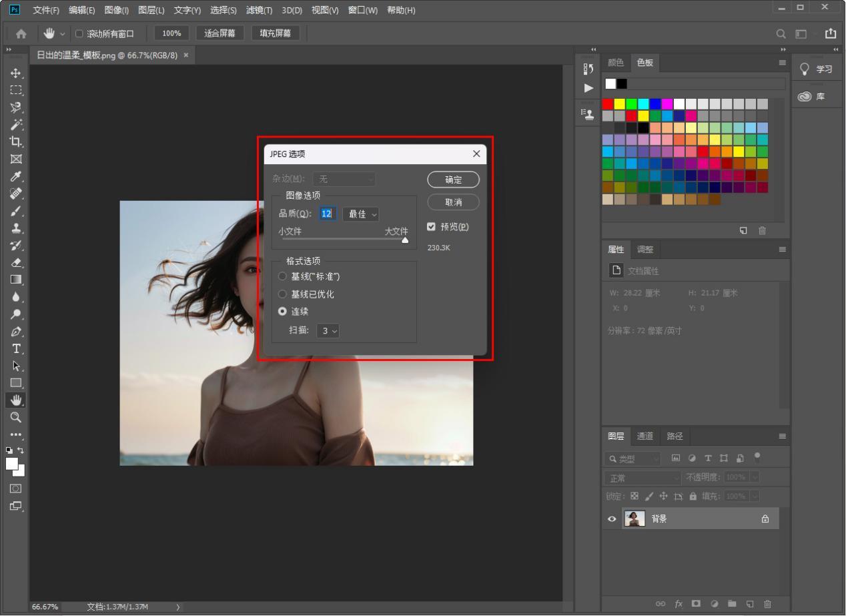This screenshot has height=616, width=846.
Task: Click the 确定 button in JPEG dialog
Action: (453, 180)
